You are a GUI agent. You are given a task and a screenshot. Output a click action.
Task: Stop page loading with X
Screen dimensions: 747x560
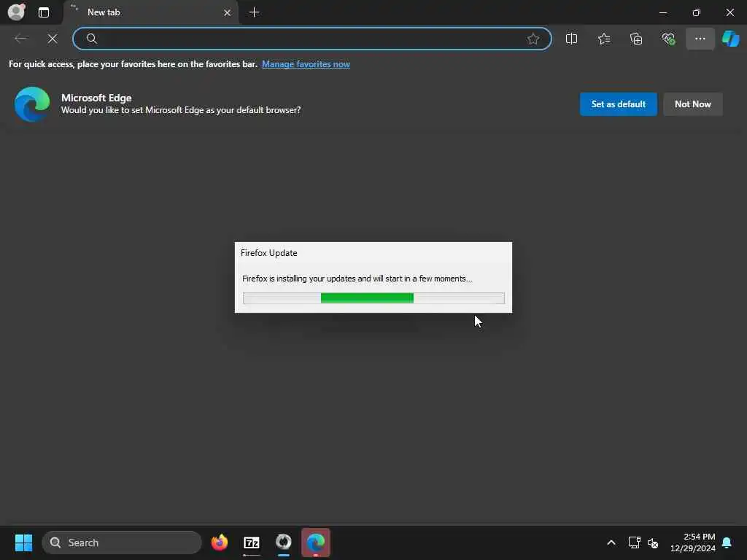click(53, 39)
